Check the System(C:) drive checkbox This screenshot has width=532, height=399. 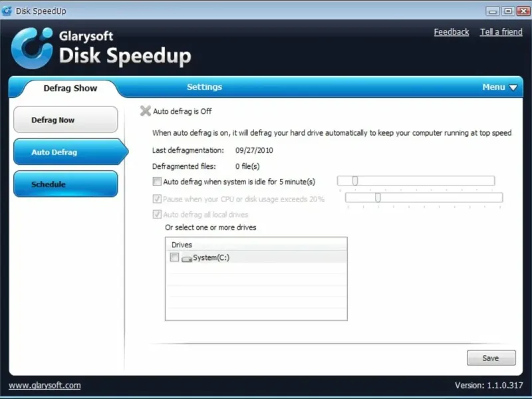click(x=174, y=257)
